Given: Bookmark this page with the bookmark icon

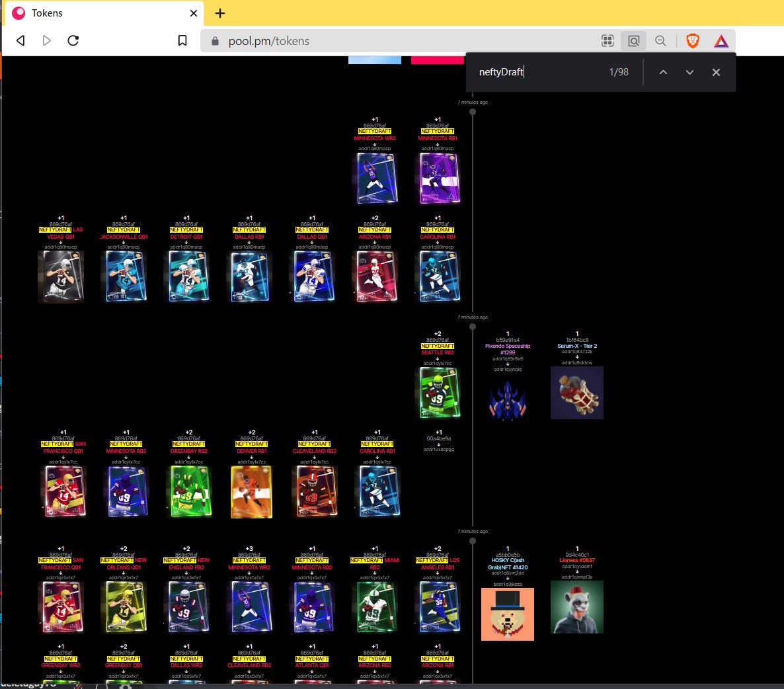Looking at the screenshot, I should (x=182, y=40).
